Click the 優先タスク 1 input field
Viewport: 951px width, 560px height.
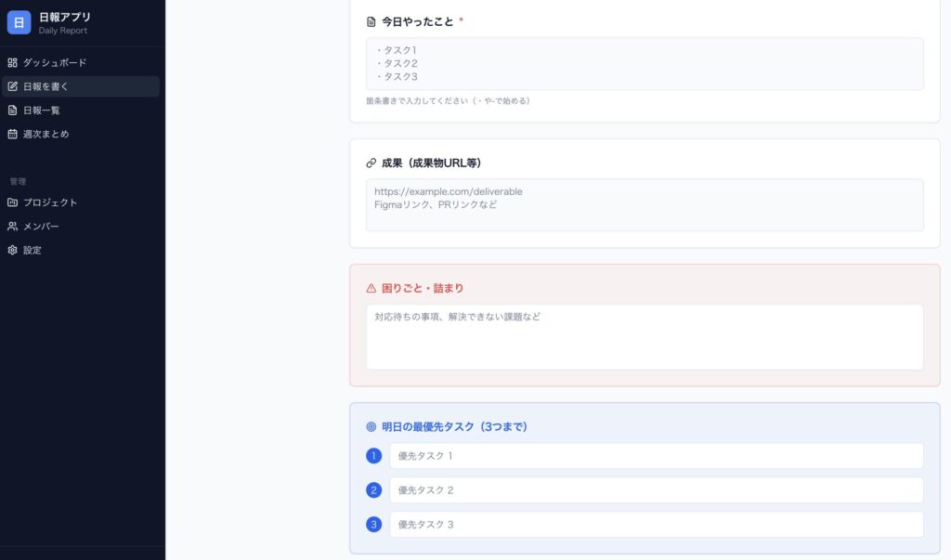pyautogui.click(x=656, y=456)
